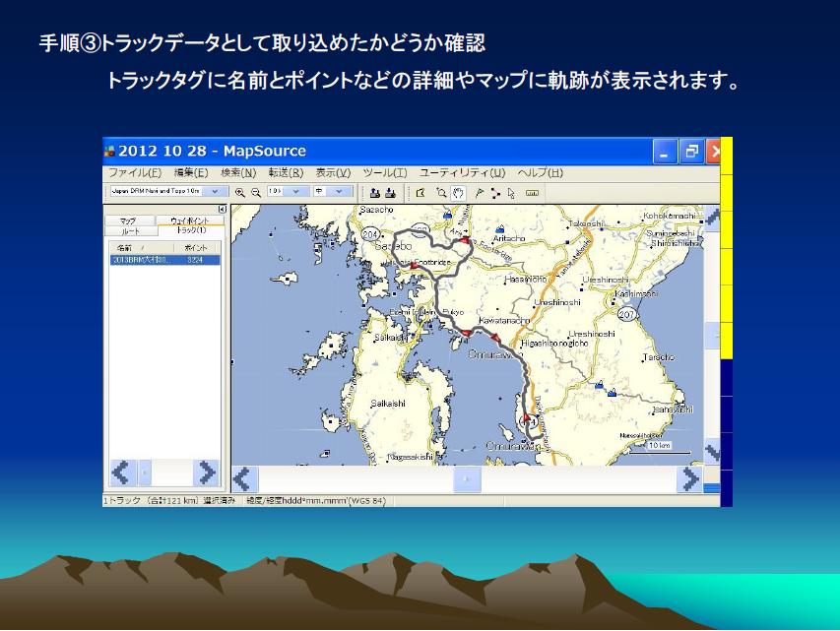Image resolution: width=840 pixels, height=631 pixels.
Task: Select the hand pan tool
Action: [x=458, y=193]
